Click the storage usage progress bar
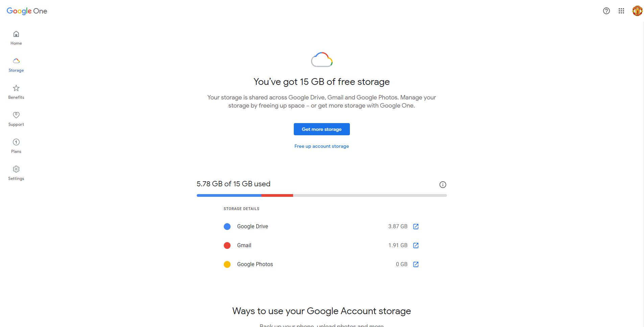The height and width of the screenshot is (327, 644). point(321,195)
